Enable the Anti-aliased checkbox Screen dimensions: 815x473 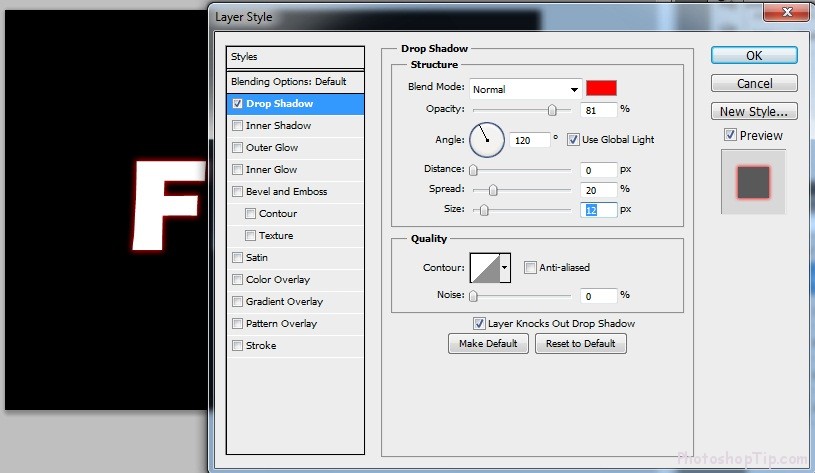pos(530,267)
